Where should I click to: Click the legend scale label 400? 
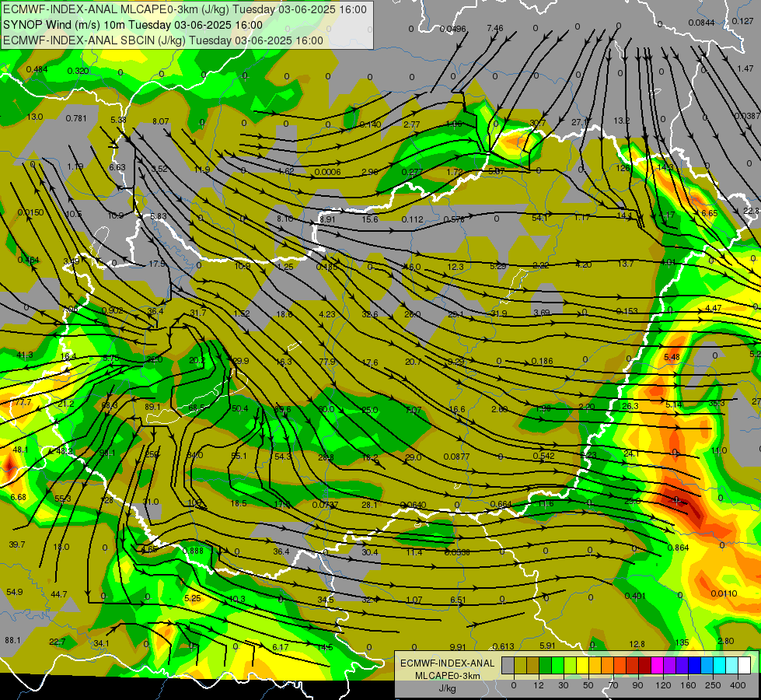click(738, 685)
